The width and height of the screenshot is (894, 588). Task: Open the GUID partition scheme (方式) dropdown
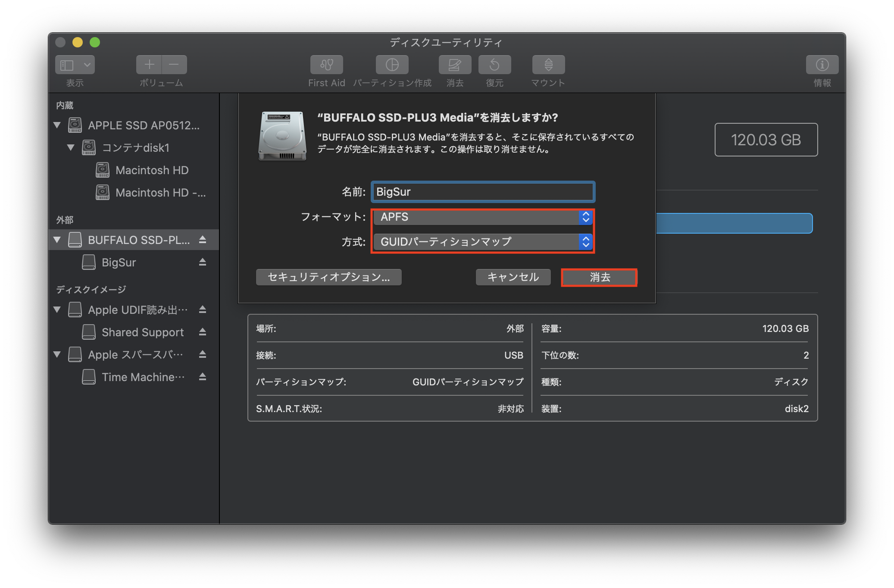[x=482, y=242]
